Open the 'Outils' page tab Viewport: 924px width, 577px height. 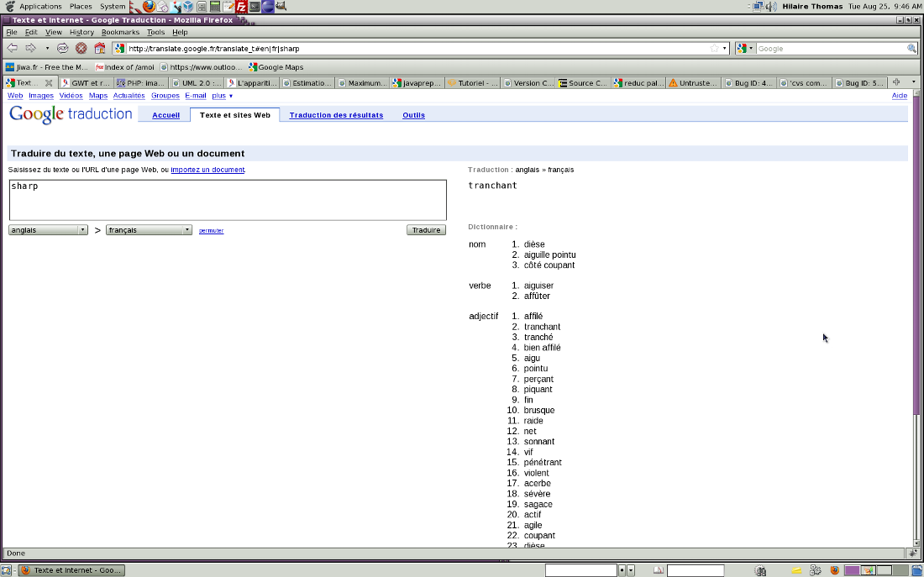click(x=413, y=115)
